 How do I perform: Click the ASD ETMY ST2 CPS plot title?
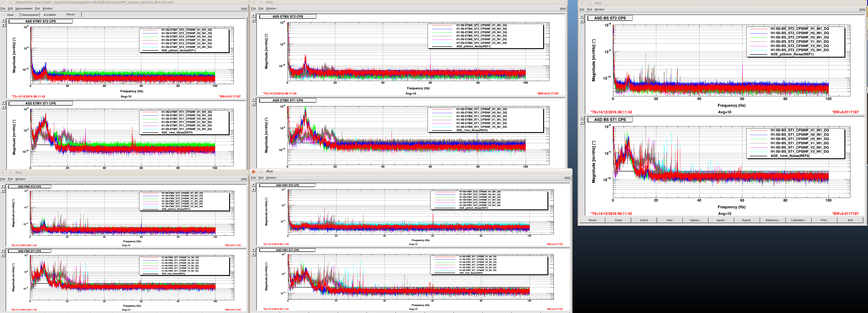click(x=40, y=21)
